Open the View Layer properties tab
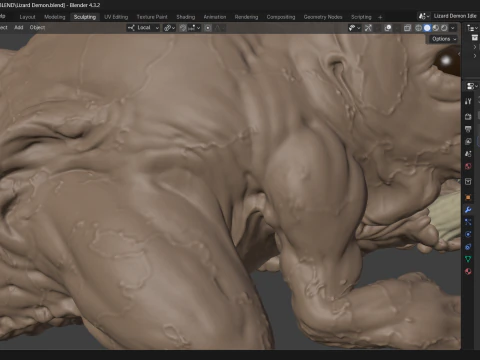480x360 pixels. pyautogui.click(x=468, y=142)
